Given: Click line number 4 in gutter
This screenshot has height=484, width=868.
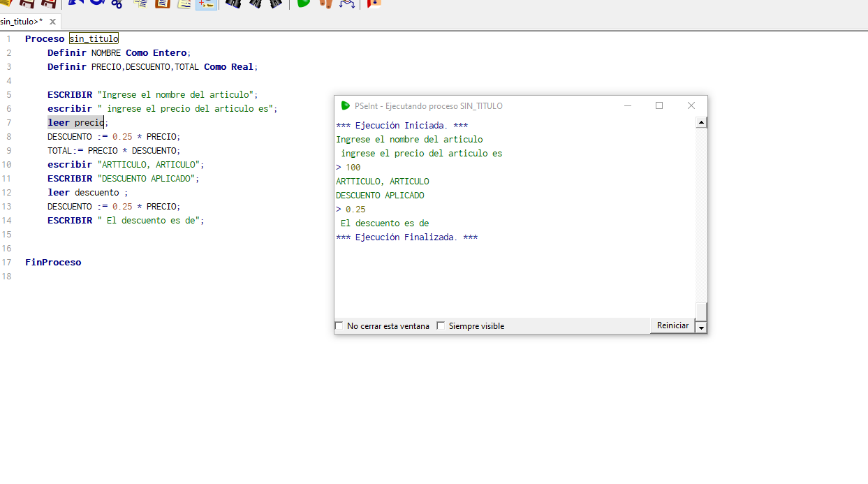Looking at the screenshot, I should pos(8,81).
